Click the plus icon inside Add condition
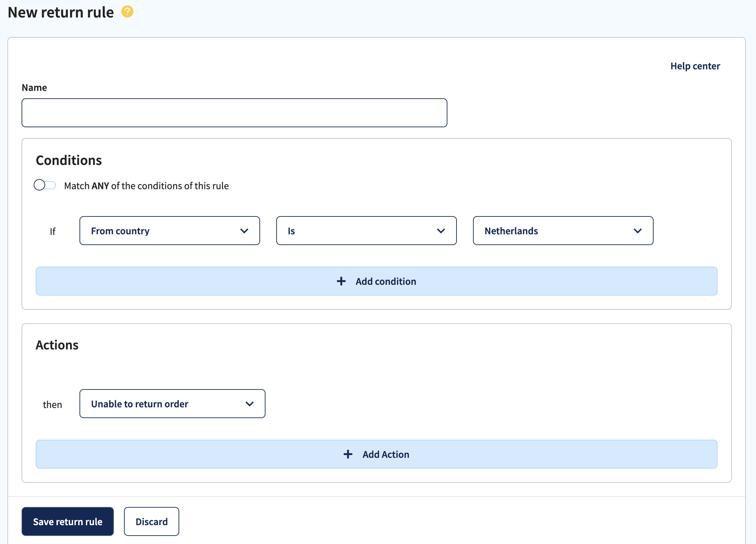The width and height of the screenshot is (756, 544). (x=342, y=281)
